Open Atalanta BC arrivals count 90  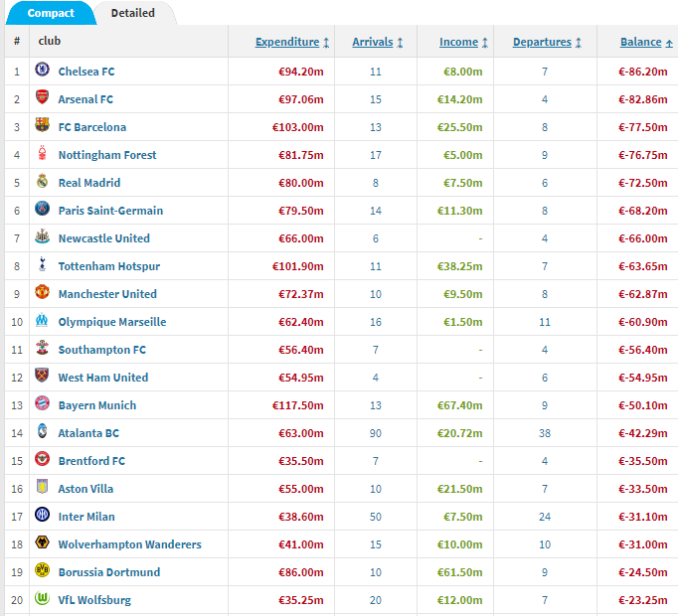coord(376,433)
